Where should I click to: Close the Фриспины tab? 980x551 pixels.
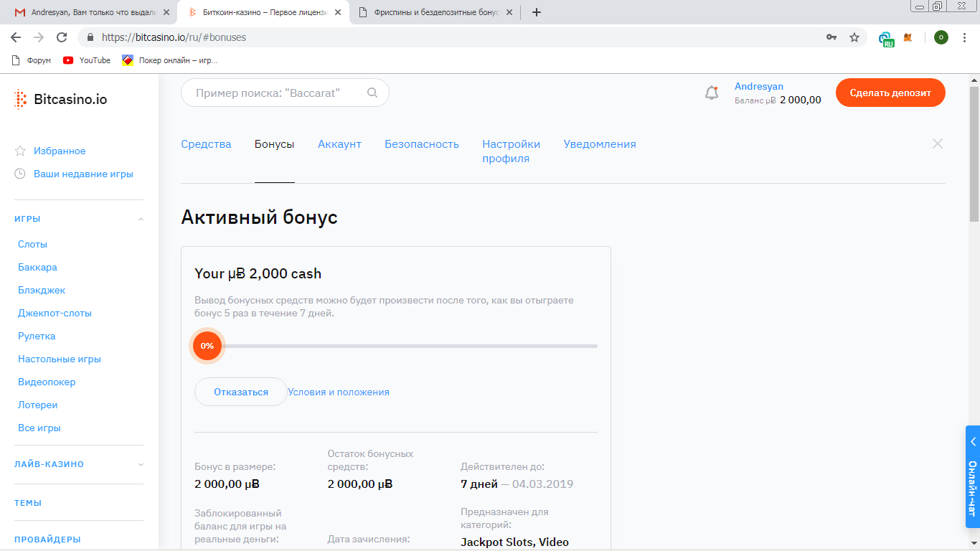tap(509, 12)
